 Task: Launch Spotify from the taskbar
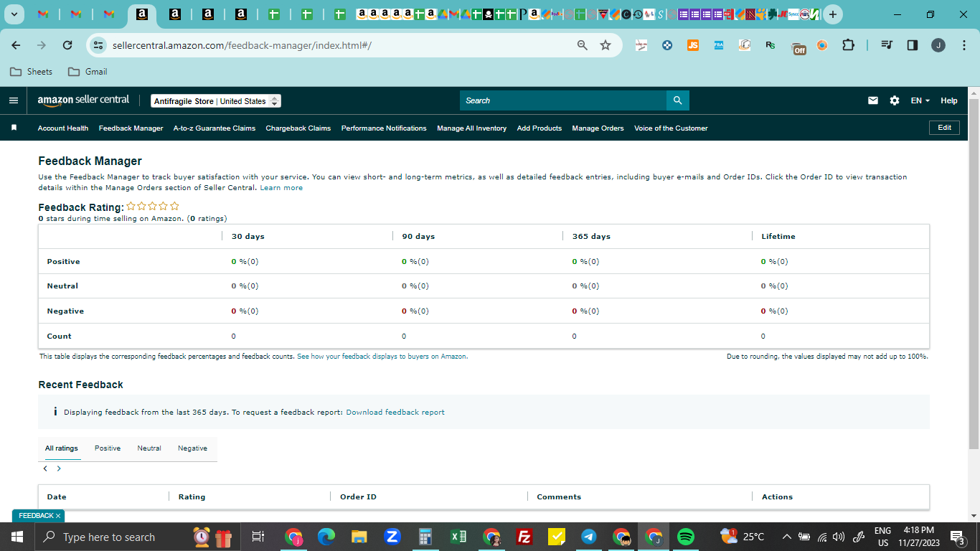click(686, 537)
